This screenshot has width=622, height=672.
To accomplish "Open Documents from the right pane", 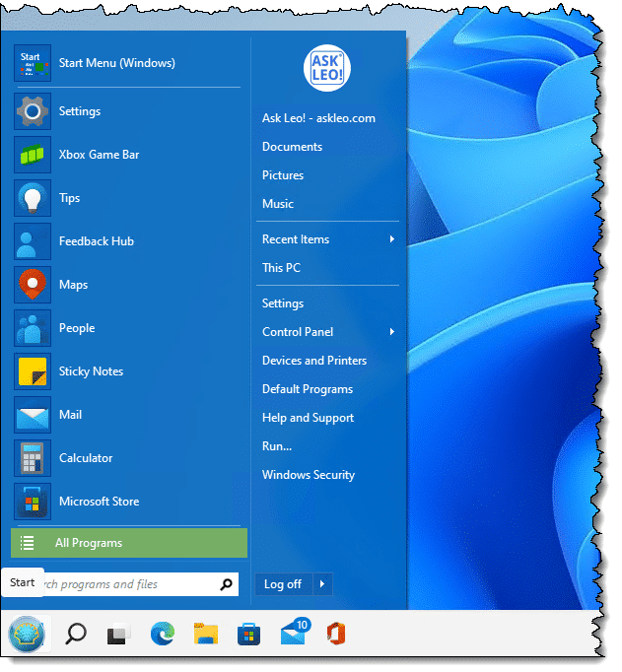I will [x=293, y=147].
